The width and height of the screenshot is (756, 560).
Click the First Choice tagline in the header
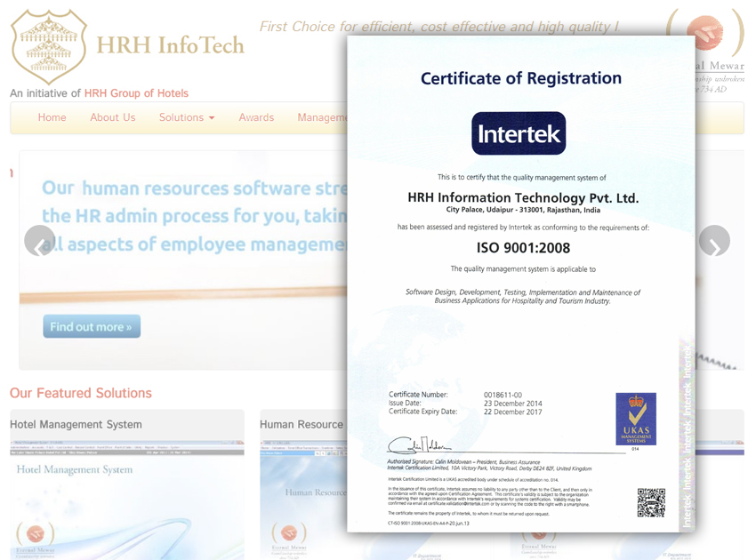click(x=439, y=27)
